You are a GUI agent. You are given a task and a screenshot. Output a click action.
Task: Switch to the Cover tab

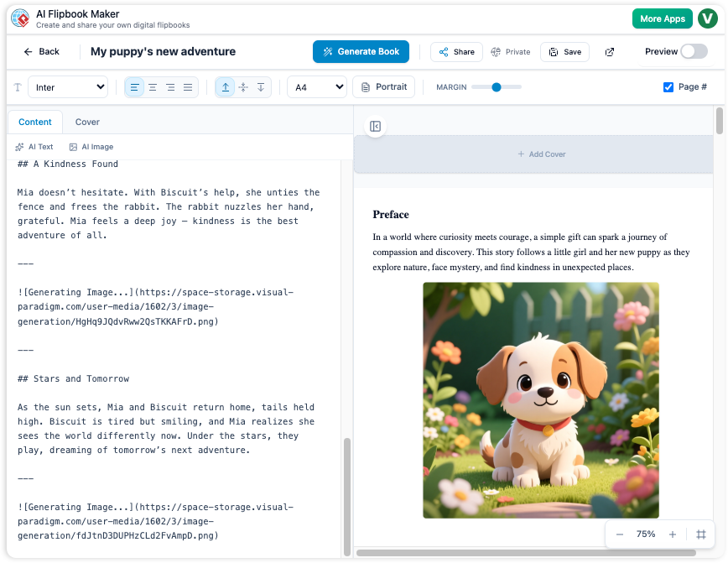86,122
